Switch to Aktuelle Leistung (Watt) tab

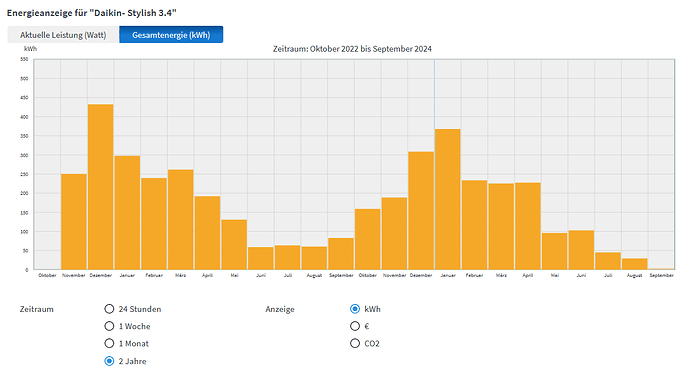63,35
